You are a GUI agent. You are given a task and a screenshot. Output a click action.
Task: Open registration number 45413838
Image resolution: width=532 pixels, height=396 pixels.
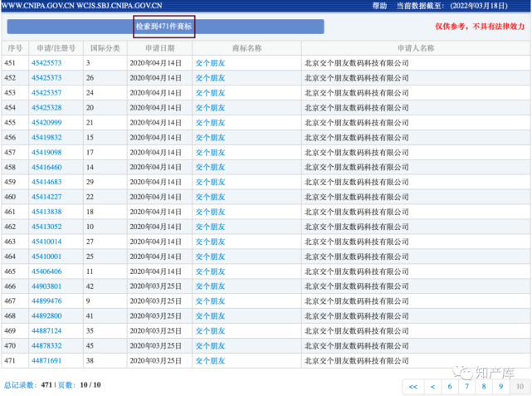pos(46,212)
